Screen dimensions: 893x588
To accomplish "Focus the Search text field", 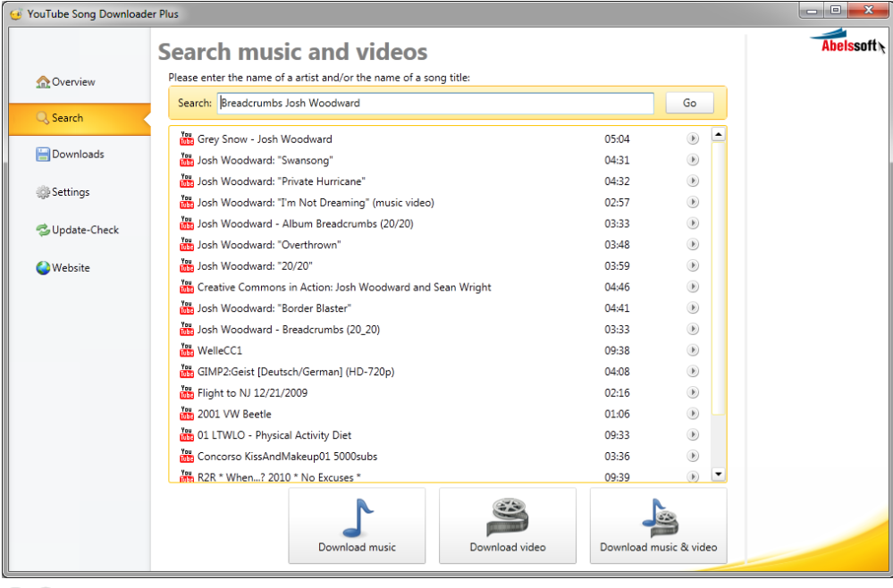I will [435, 103].
